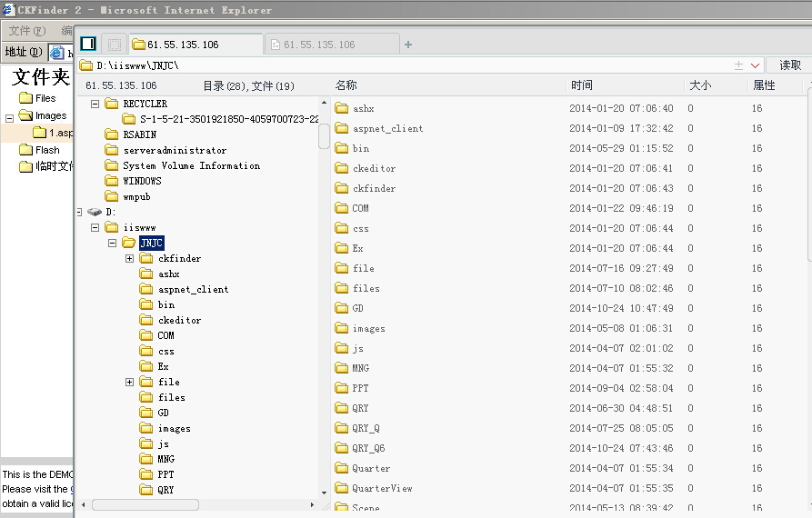Switch to the second 61.55.135.106 file tab
Screen dimensions: 812x518
(331, 45)
